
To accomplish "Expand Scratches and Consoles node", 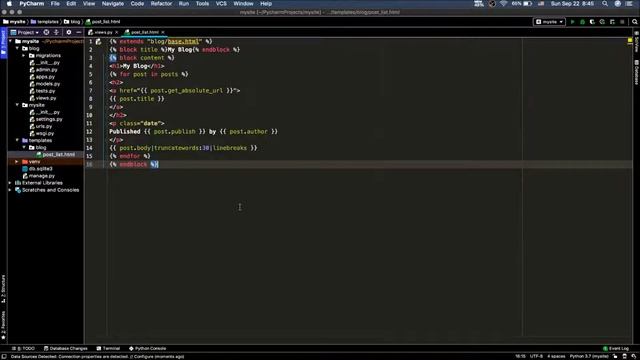I will [x=10, y=190].
